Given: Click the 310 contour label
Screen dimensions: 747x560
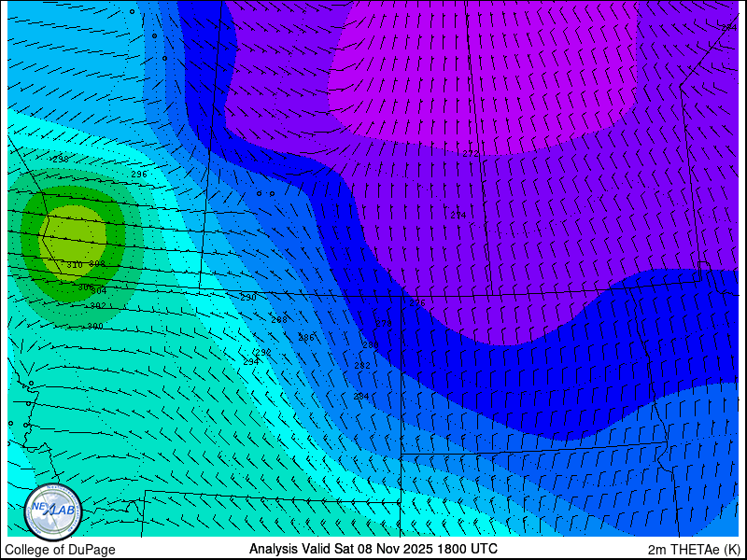Looking at the screenshot, I should click(75, 265).
